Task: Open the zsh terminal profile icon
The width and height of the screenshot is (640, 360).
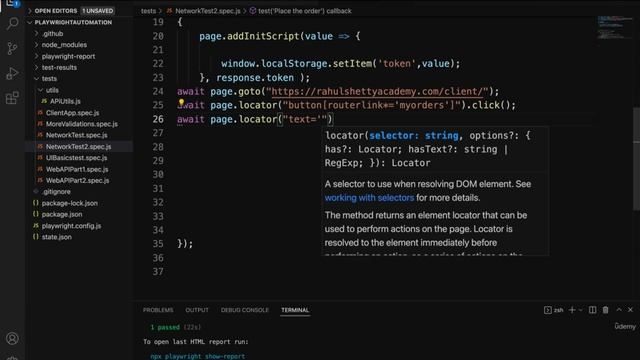Action: click(548, 310)
